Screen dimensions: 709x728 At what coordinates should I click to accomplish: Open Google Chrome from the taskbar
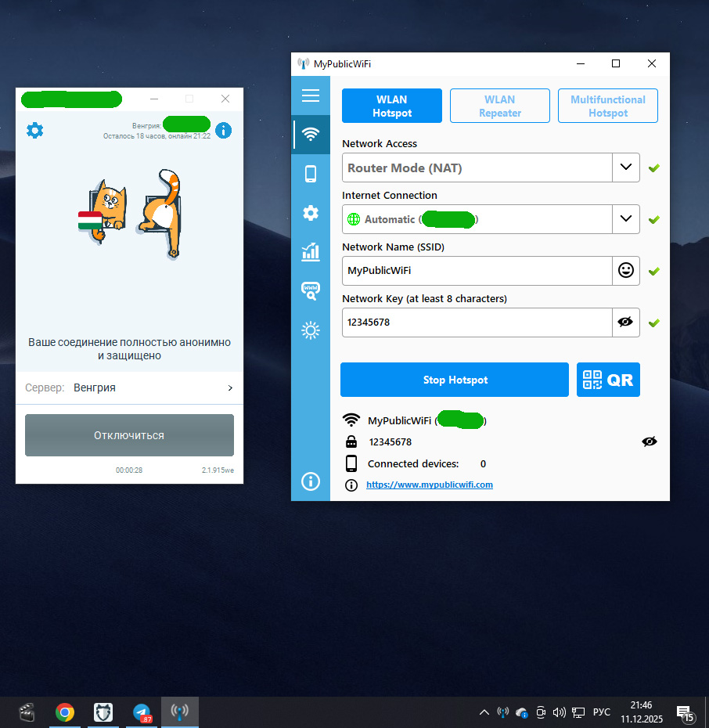(65, 712)
